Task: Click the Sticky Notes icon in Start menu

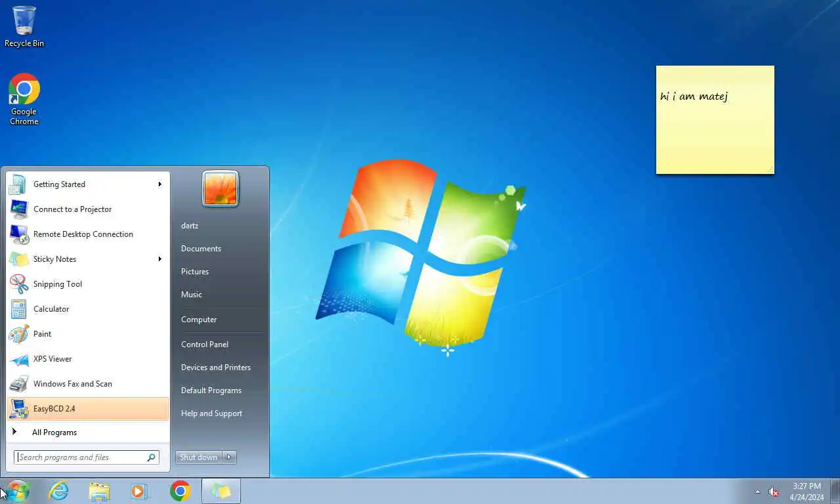Action: [18, 259]
